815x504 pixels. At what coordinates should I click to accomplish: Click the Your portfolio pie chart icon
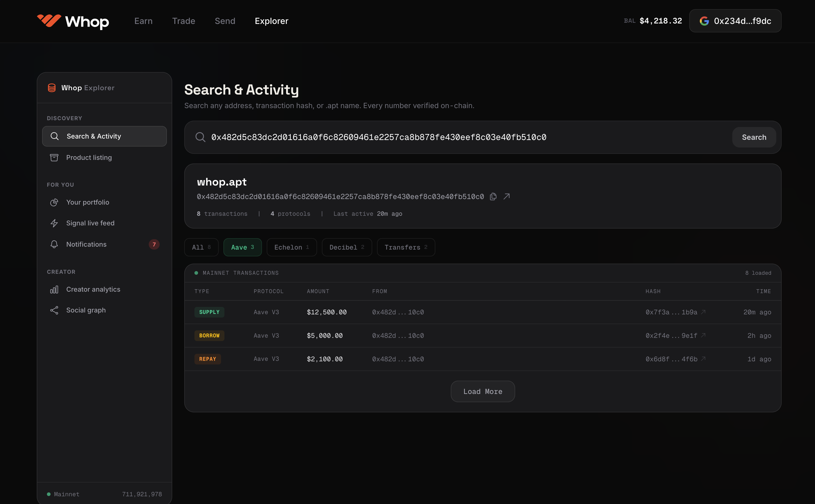point(54,202)
